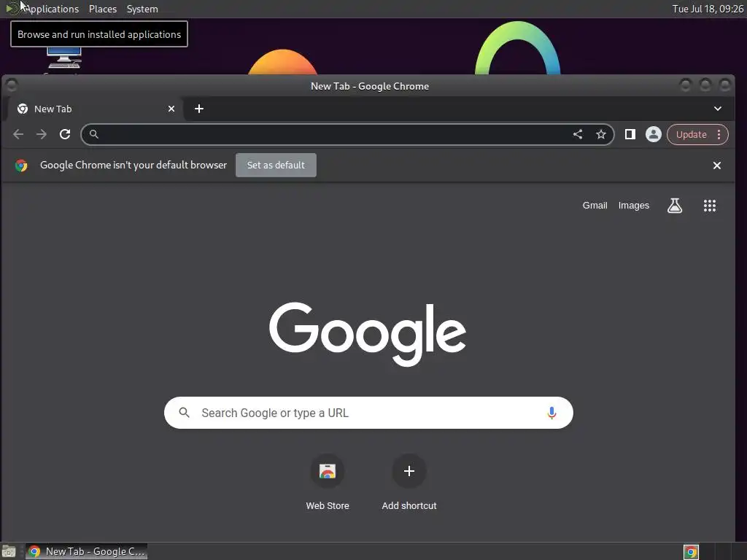
Task: Click the magnifier icon in Google search box
Action: (x=185, y=413)
